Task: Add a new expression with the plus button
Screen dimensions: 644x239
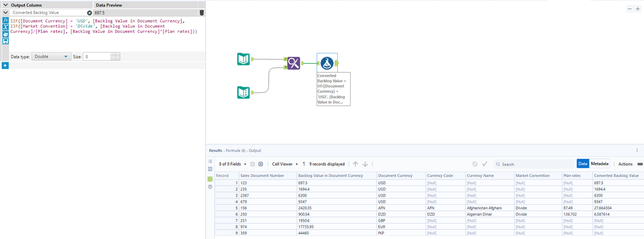Action: (5, 65)
